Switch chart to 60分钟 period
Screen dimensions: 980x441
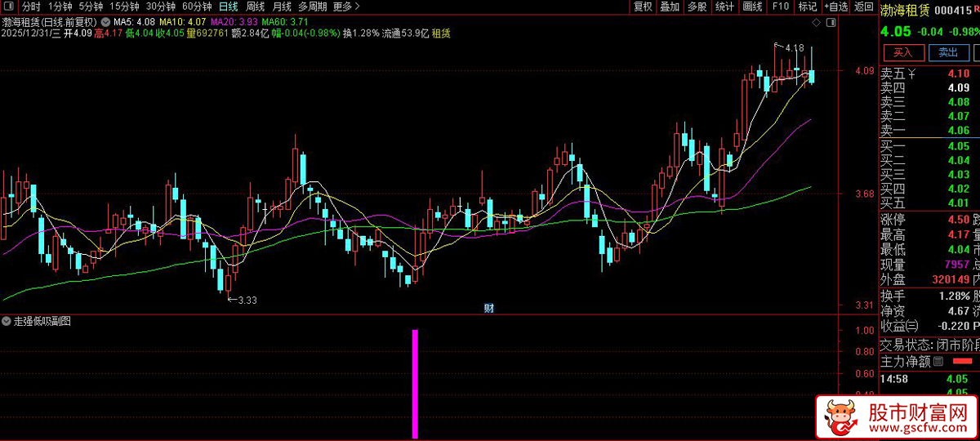coord(197,7)
